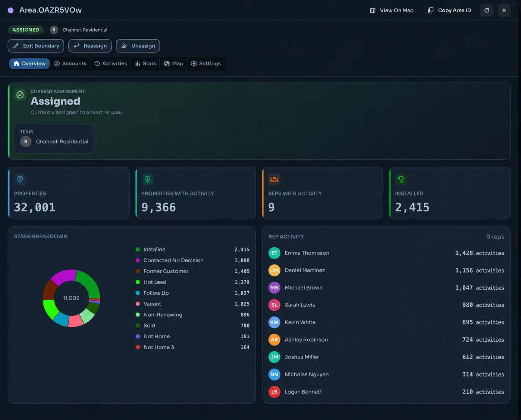
Task: Close the area details panel
Action: coord(504,10)
